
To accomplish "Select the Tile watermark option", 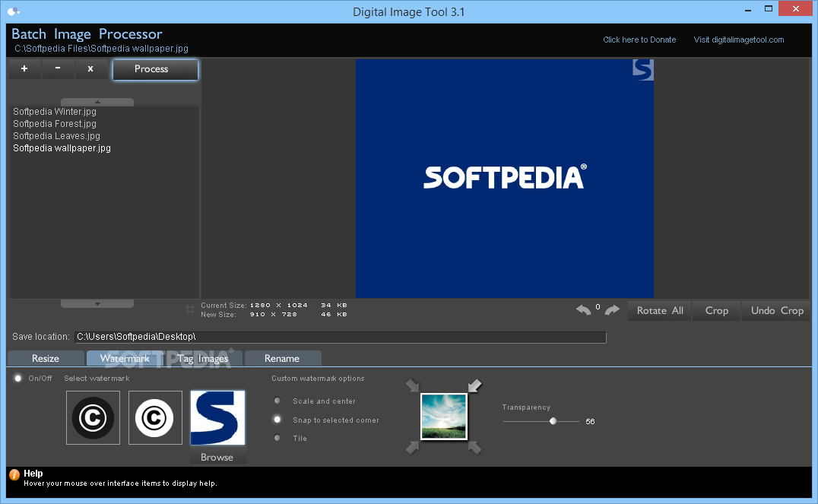I will tap(277, 438).
